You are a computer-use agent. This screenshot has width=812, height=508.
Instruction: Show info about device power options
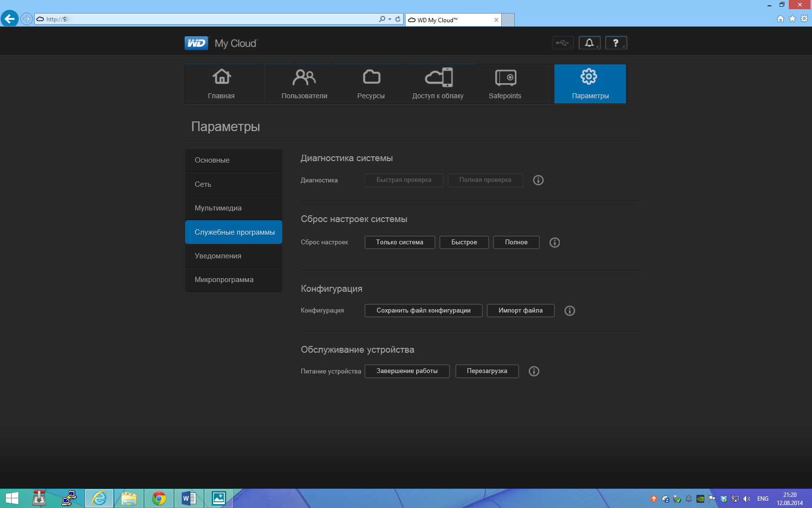[534, 371]
